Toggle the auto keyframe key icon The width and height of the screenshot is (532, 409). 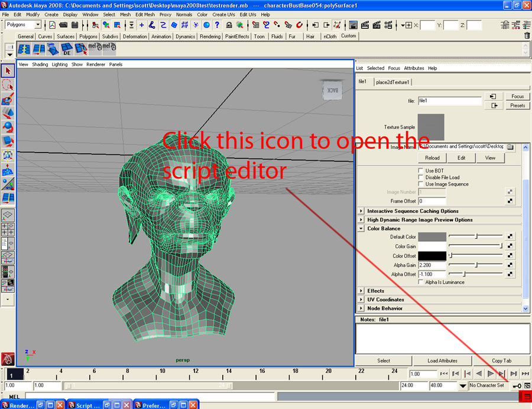pyautogui.click(x=517, y=386)
